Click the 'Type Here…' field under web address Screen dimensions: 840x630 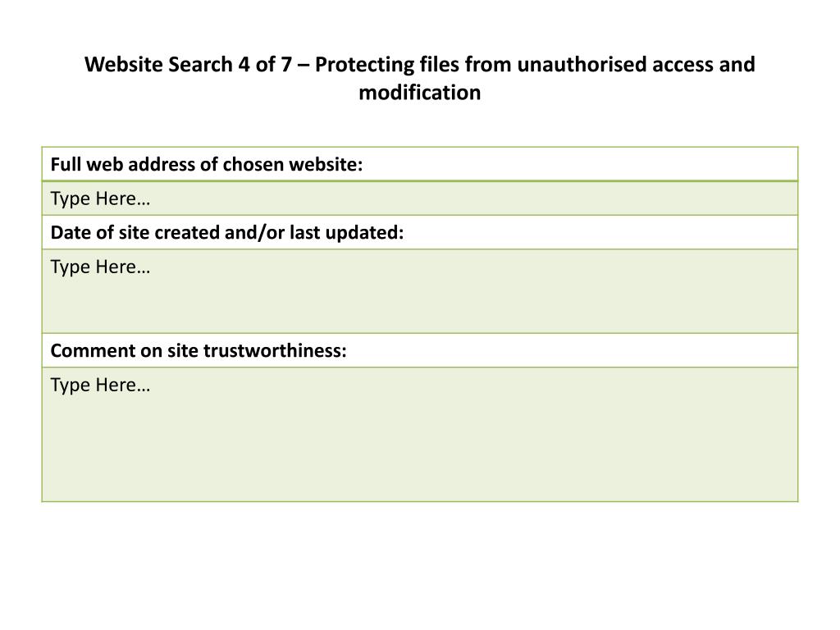click(x=100, y=199)
